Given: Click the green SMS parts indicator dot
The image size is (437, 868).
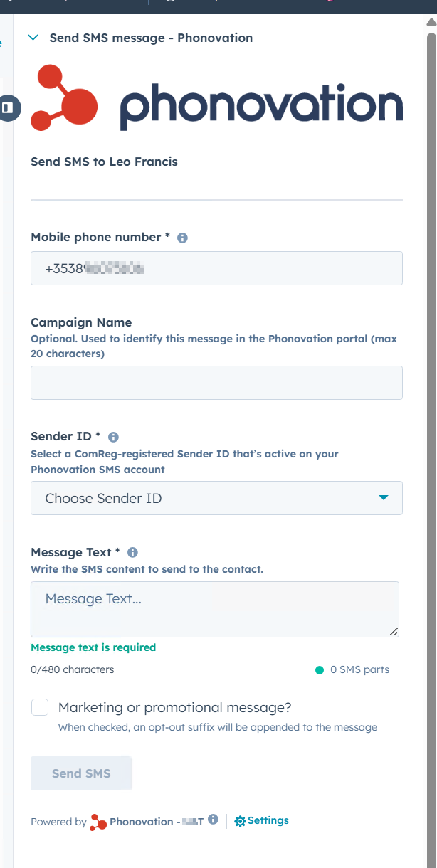Looking at the screenshot, I should pyautogui.click(x=320, y=670).
